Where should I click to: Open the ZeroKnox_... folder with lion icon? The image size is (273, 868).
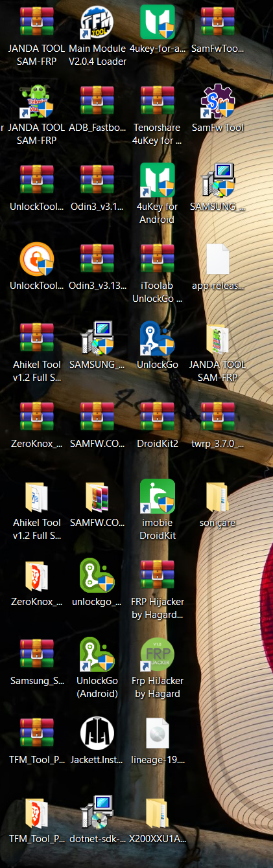[x=37, y=575]
